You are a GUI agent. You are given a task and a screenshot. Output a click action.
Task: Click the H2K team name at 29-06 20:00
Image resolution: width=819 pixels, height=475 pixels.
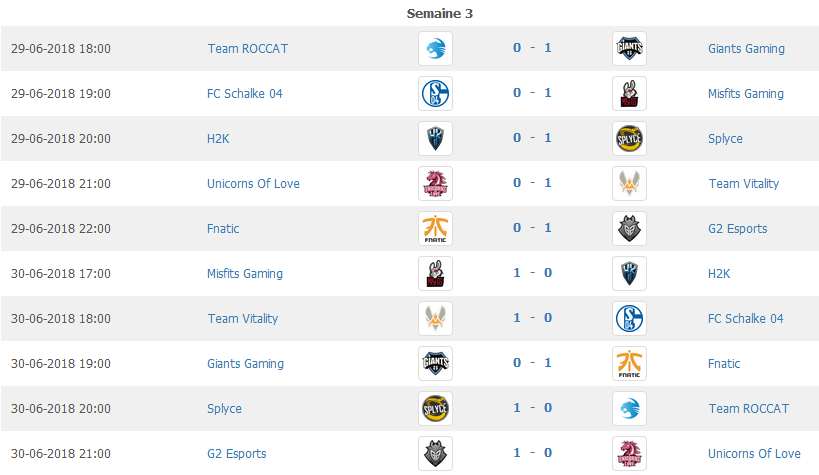tap(218, 139)
